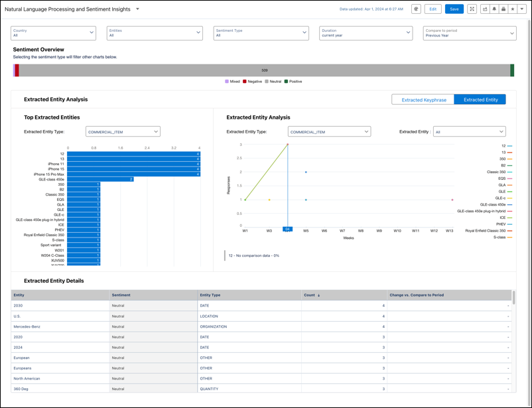532x408 pixels.
Task: Open the share dashboard icon
Action: 485,9
